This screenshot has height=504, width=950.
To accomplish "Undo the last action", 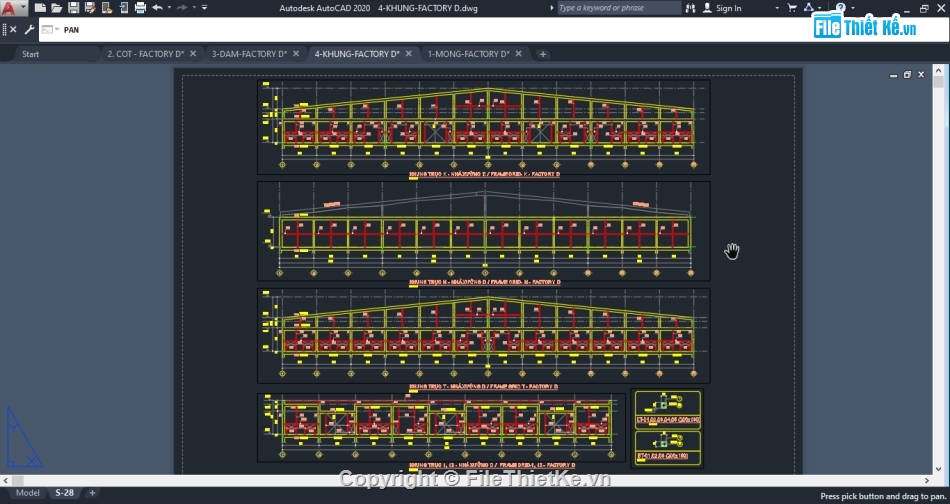I will (158, 8).
